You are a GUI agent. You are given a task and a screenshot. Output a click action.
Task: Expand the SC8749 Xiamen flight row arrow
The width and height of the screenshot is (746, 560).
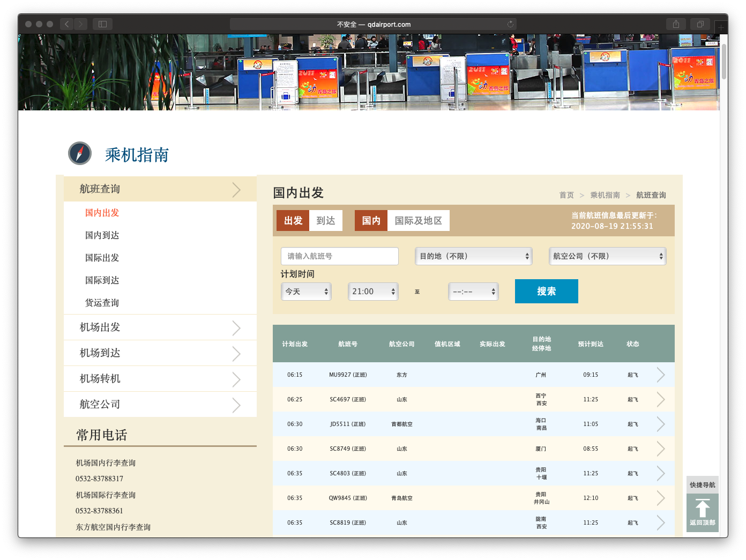[x=661, y=449]
